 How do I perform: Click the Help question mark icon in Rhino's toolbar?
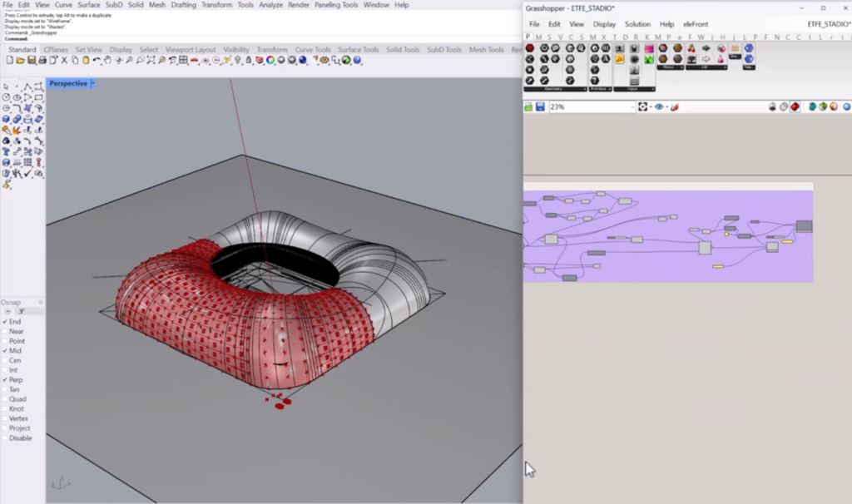(357, 61)
